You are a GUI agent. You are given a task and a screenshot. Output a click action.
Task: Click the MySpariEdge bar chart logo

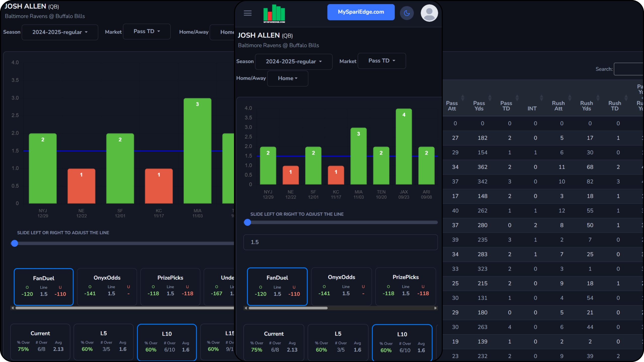[x=274, y=14]
